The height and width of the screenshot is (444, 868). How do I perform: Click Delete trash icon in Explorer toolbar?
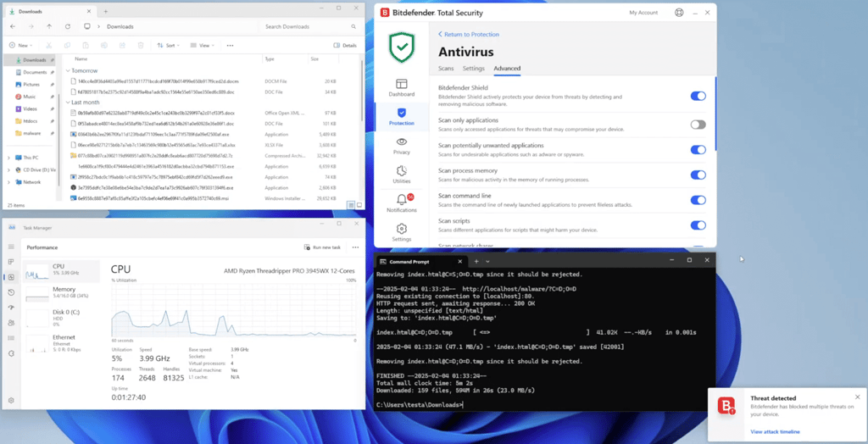click(141, 46)
